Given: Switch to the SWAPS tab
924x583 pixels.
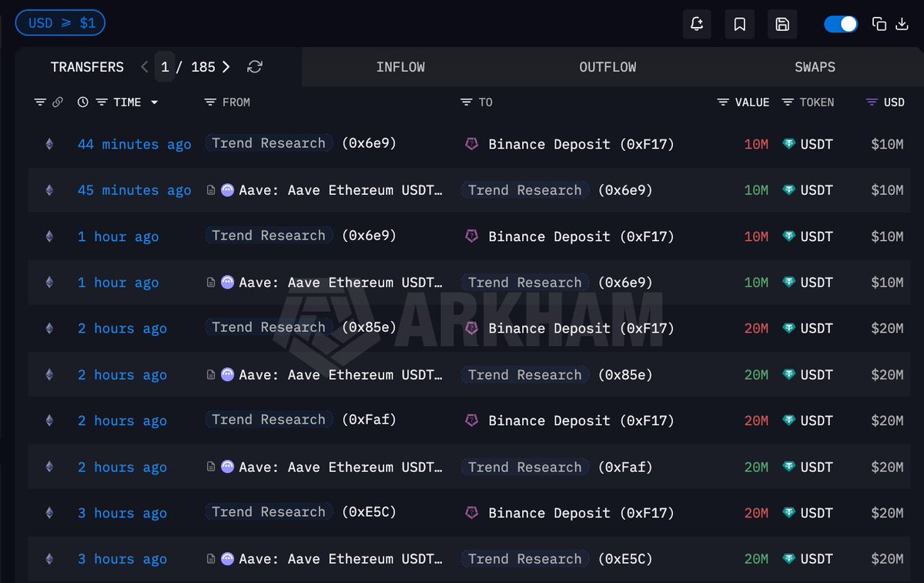Looking at the screenshot, I should pos(815,67).
